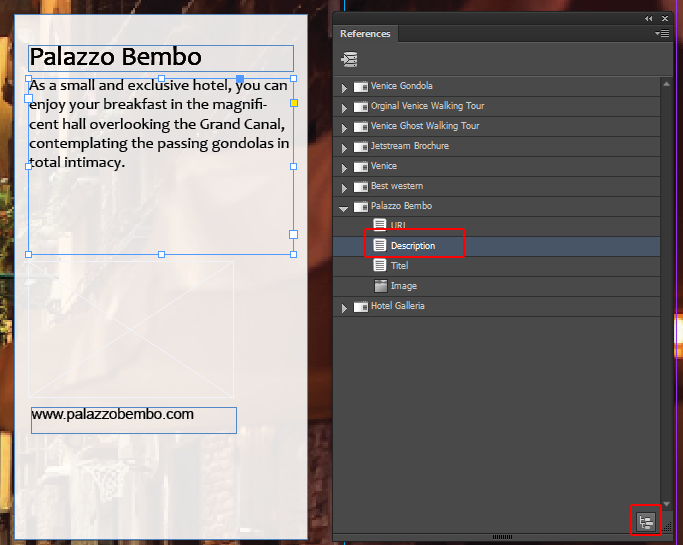Select the Venice Ghost Walking Tour label
The image size is (683, 545).
(x=425, y=126)
